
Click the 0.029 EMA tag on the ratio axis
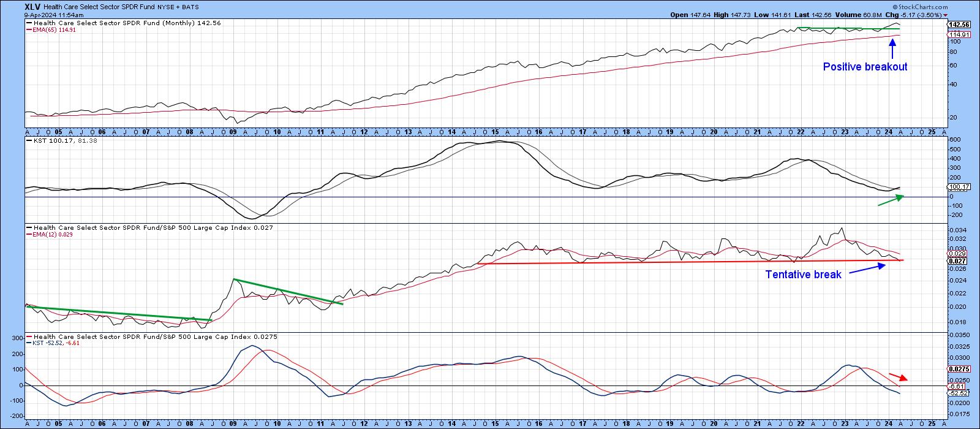coord(957,253)
